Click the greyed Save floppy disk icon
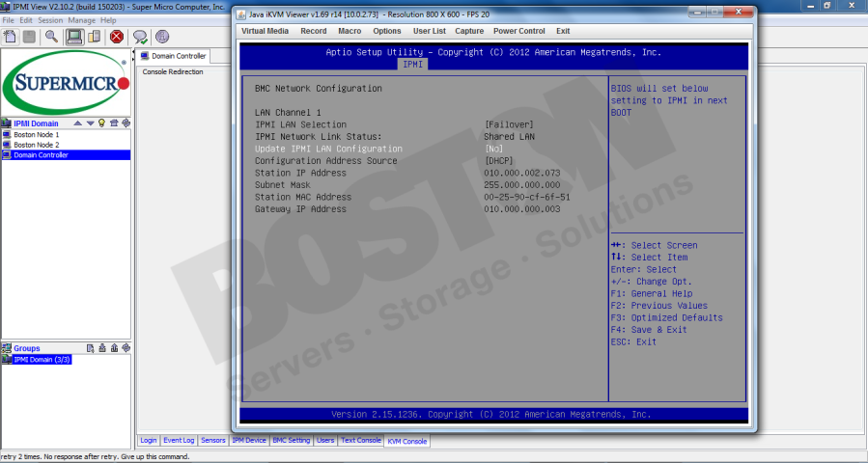This screenshot has height=463, width=868. 29,37
